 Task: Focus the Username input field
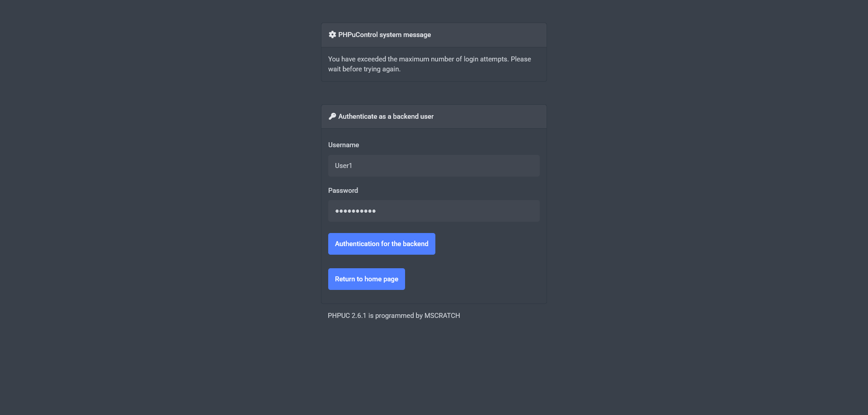click(x=434, y=166)
